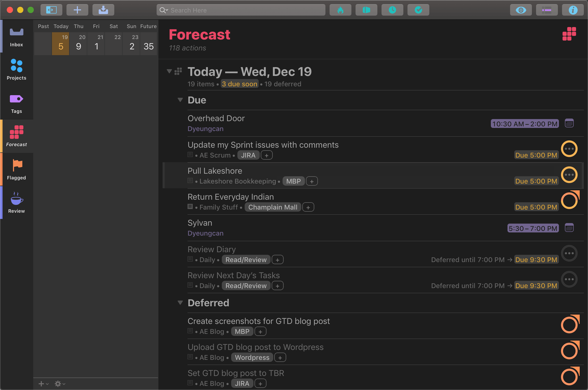Open the Flagged perspective

coord(17,170)
